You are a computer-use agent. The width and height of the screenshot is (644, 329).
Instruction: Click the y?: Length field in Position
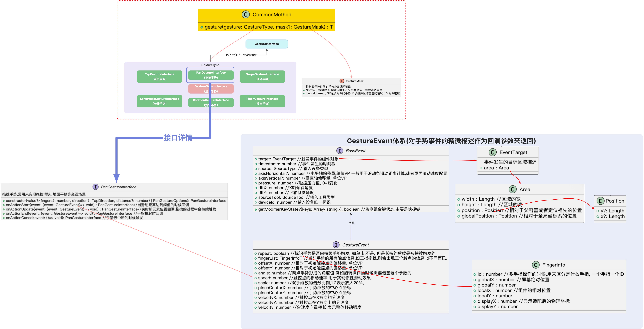pos(610,211)
